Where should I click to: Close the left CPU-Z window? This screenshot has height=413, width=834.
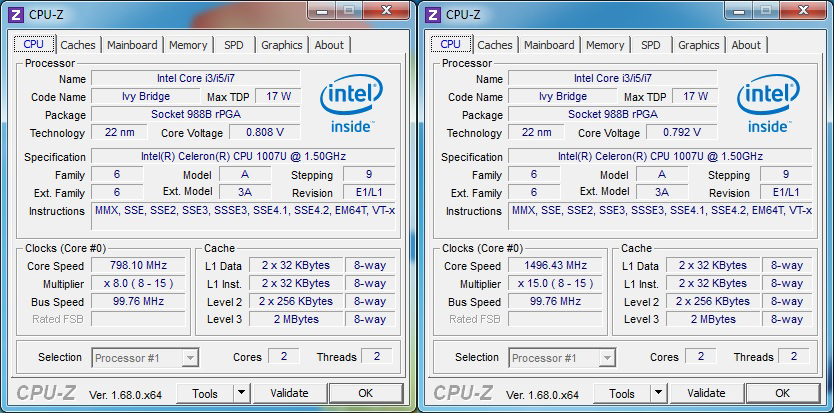[387, 10]
